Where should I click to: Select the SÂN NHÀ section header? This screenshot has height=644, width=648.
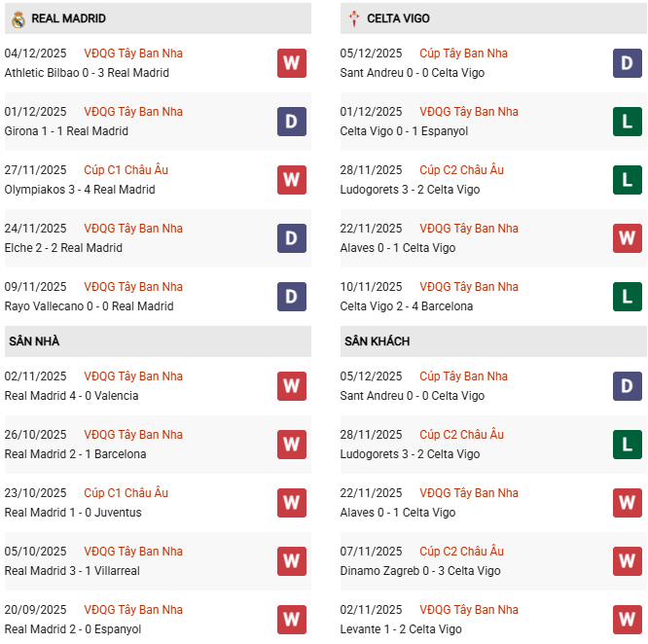(35, 341)
